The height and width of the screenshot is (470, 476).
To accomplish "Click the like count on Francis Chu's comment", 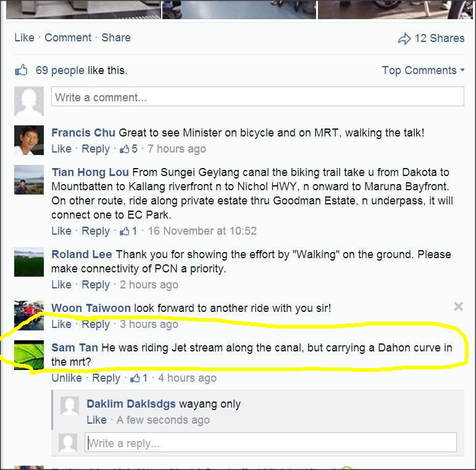I will [128, 149].
